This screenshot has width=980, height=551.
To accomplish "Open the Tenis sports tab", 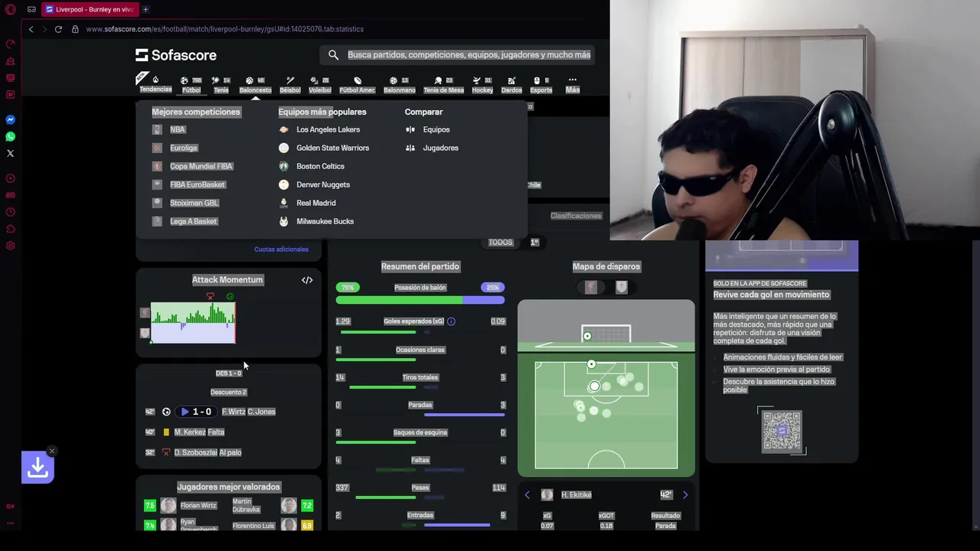I will [x=221, y=85].
